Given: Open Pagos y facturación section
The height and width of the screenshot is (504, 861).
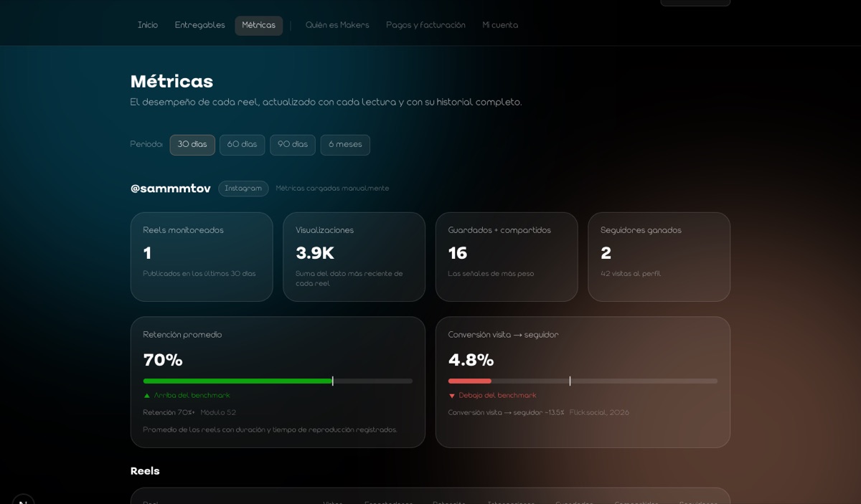Looking at the screenshot, I should point(425,25).
